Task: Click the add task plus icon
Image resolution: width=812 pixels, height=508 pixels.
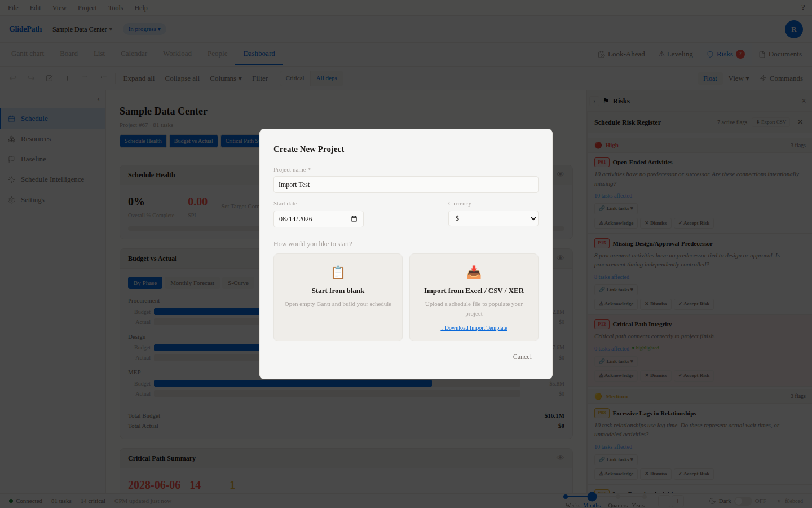Action: (x=67, y=78)
